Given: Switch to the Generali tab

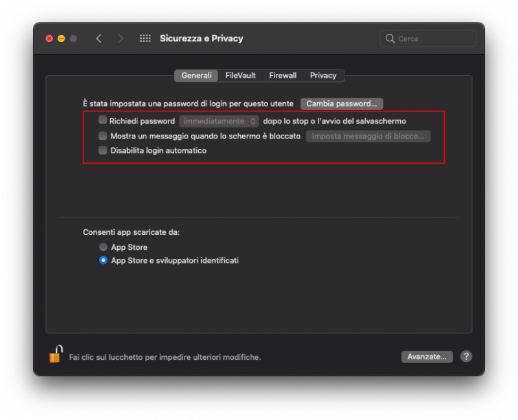Looking at the screenshot, I should click(x=196, y=76).
